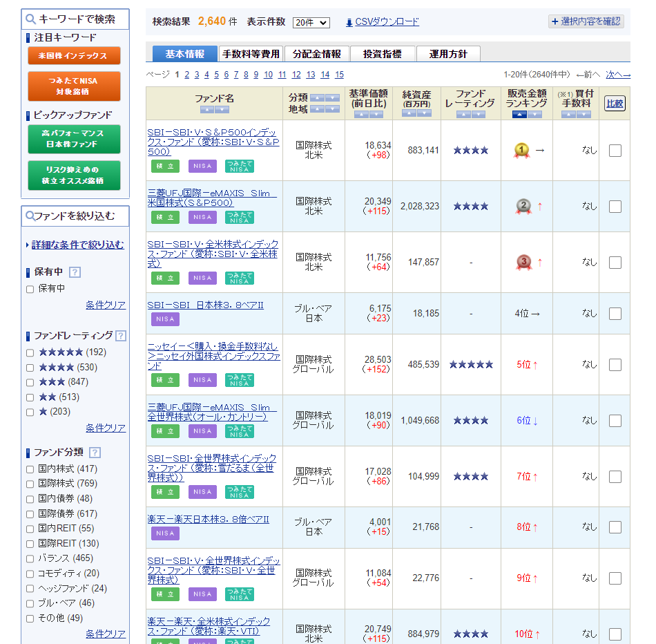Sort ファンドレーティング ascending arrow
The height and width of the screenshot is (644, 656).
[463, 114]
